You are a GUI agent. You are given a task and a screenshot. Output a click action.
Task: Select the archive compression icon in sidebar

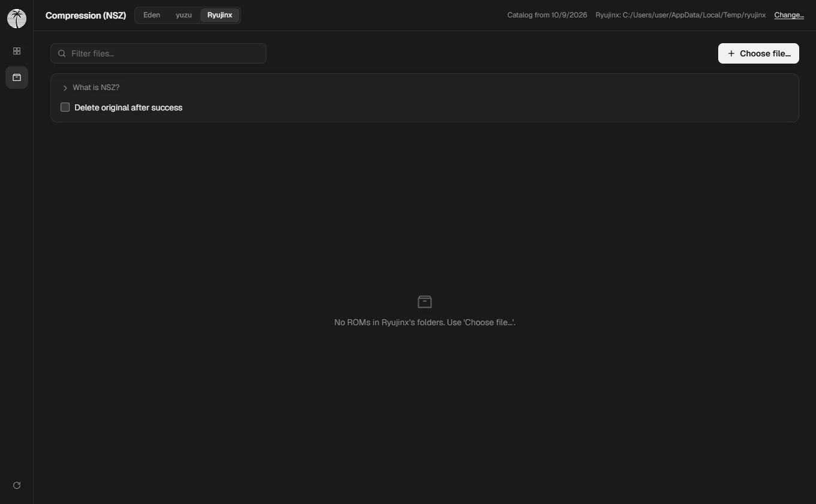(x=17, y=77)
